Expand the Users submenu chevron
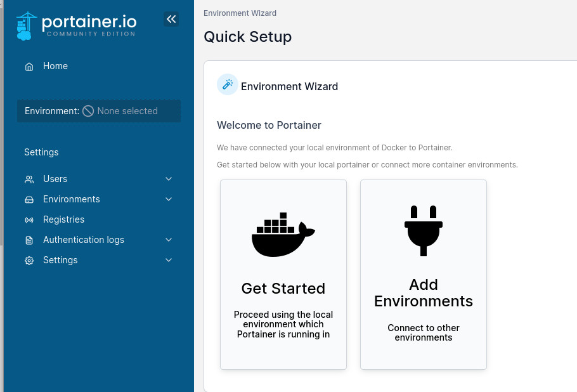Viewport: 577px width, 392px height. [x=169, y=179]
